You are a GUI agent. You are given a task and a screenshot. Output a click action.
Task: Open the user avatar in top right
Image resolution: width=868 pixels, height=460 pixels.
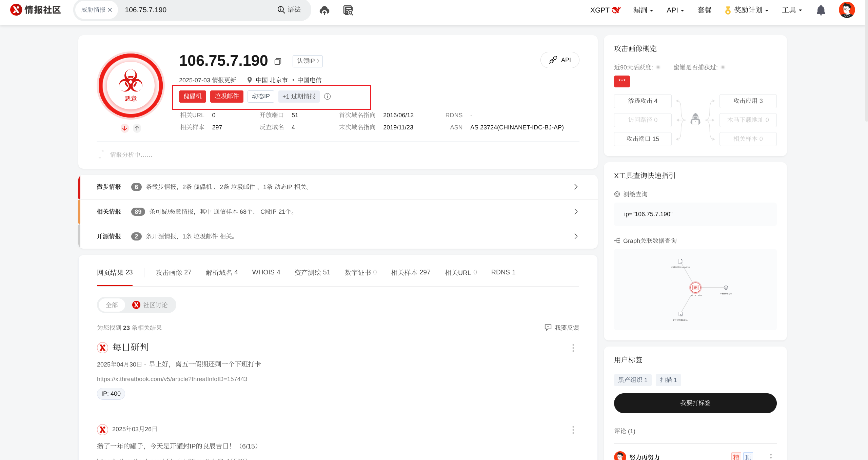[x=846, y=10]
